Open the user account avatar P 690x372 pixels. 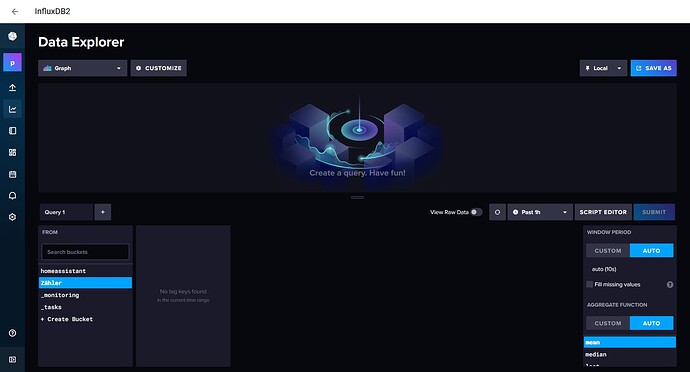click(x=12, y=63)
